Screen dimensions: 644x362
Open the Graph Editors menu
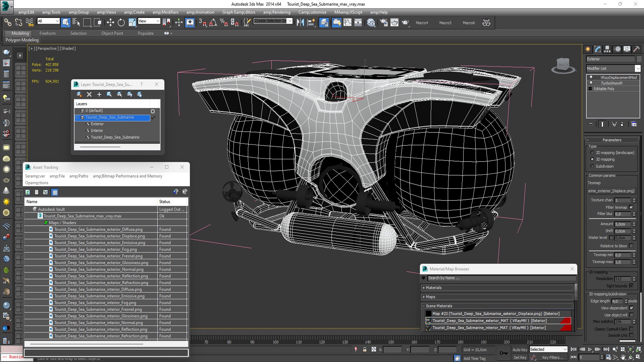[238, 12]
